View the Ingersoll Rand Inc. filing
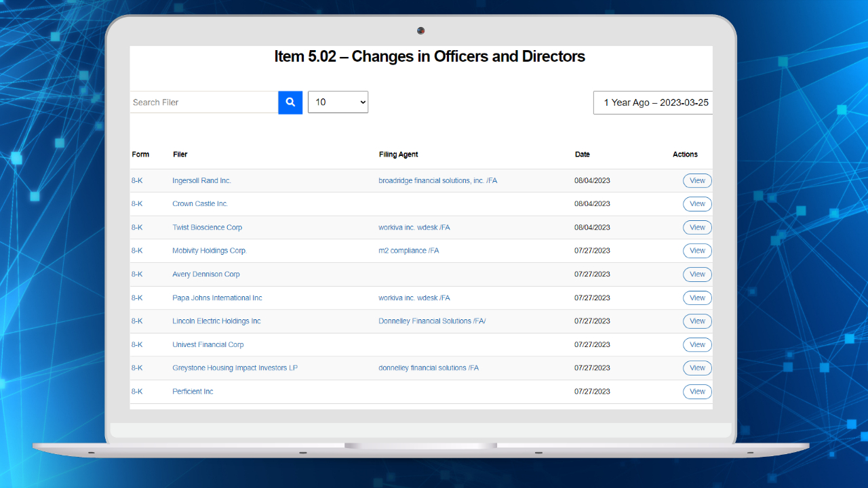868x488 pixels. tap(697, 180)
